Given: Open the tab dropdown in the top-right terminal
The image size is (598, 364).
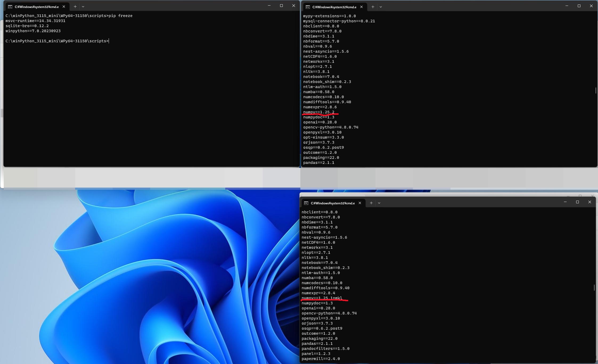Looking at the screenshot, I should (381, 7).
